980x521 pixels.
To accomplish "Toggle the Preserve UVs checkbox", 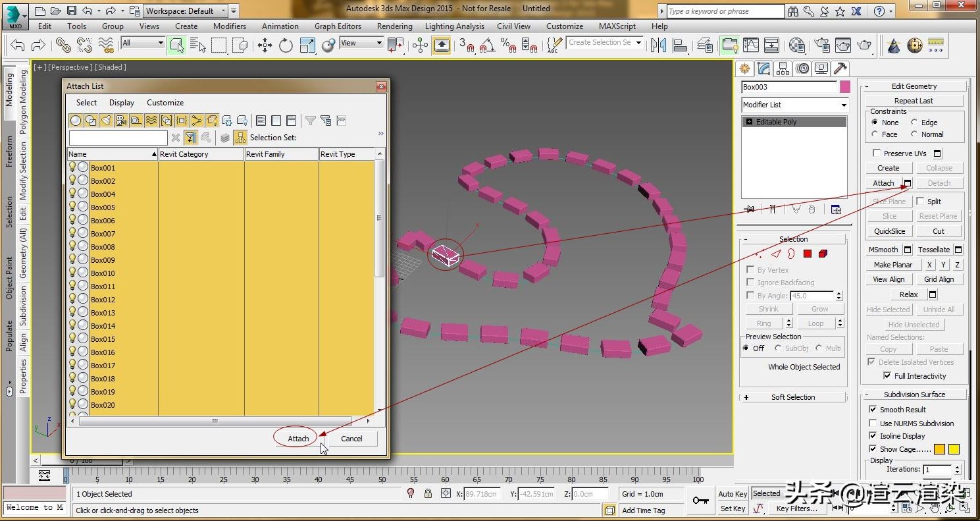I will coord(876,153).
